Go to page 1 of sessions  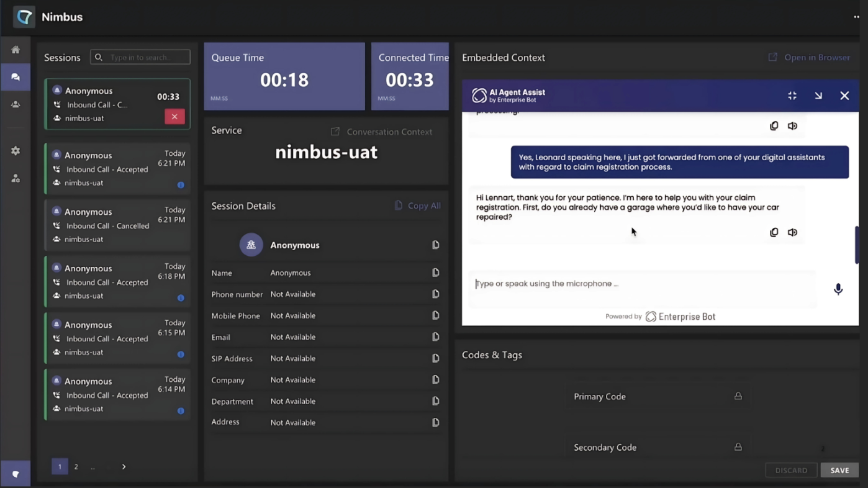60,466
